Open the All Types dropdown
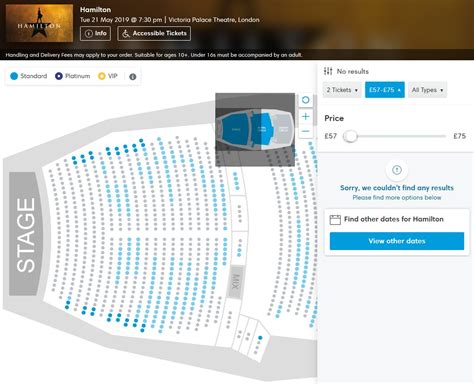 tap(427, 90)
